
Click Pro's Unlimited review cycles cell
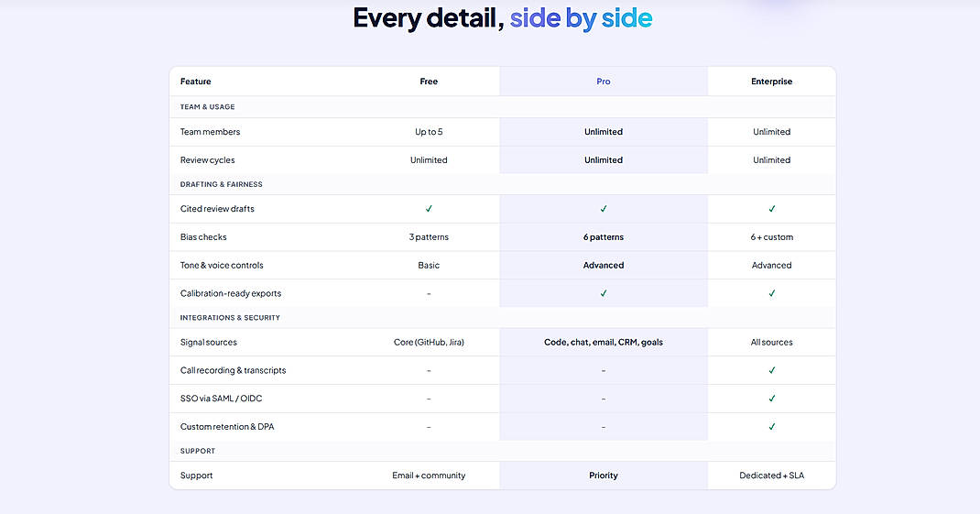coord(604,160)
